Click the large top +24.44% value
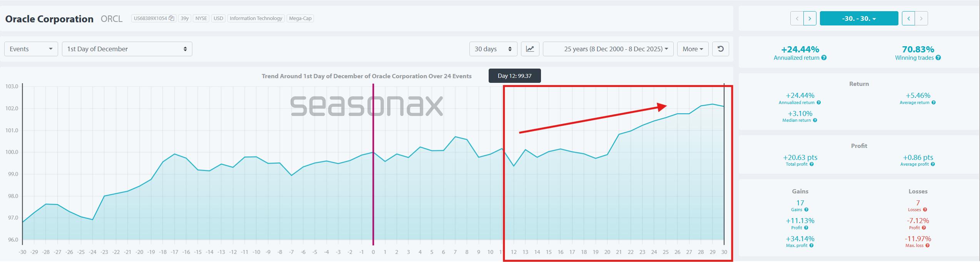 800,49
